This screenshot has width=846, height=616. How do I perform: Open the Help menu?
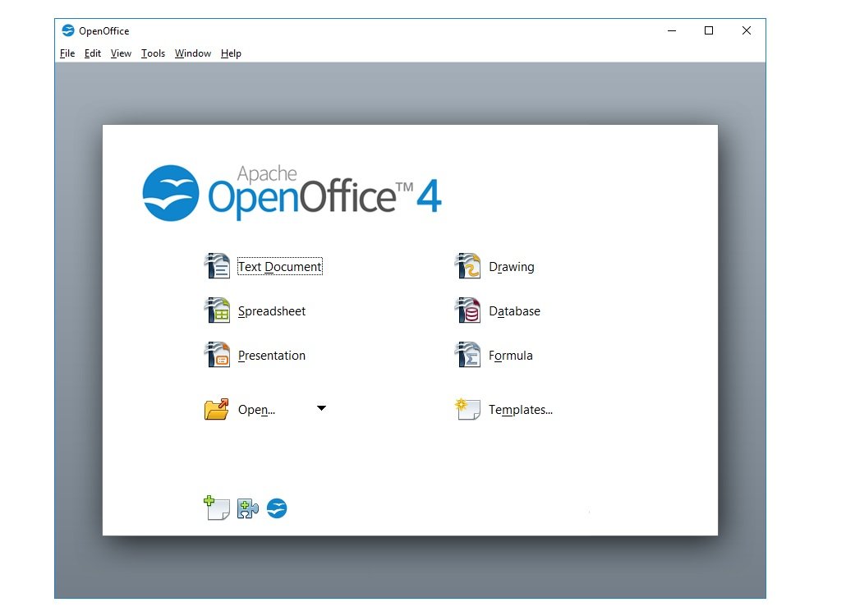click(x=231, y=53)
